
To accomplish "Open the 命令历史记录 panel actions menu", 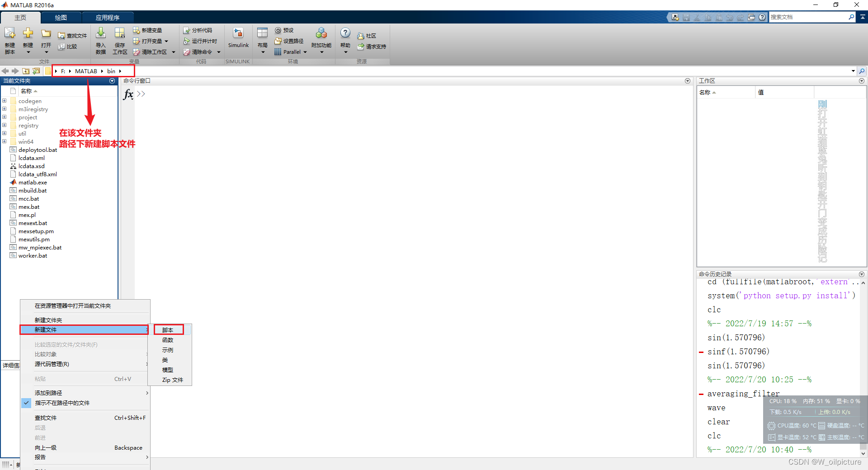I will coord(862,274).
